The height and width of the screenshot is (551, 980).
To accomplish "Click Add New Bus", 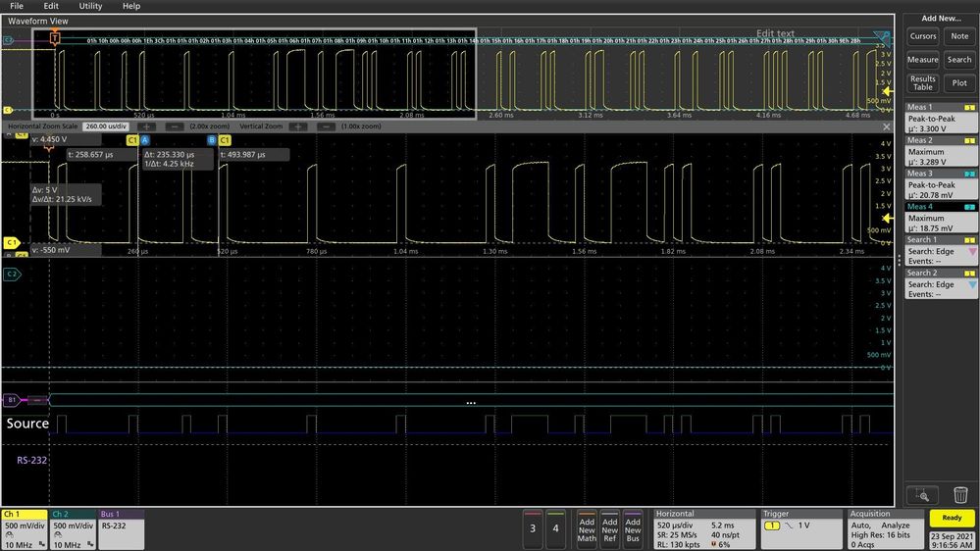I will [633, 529].
